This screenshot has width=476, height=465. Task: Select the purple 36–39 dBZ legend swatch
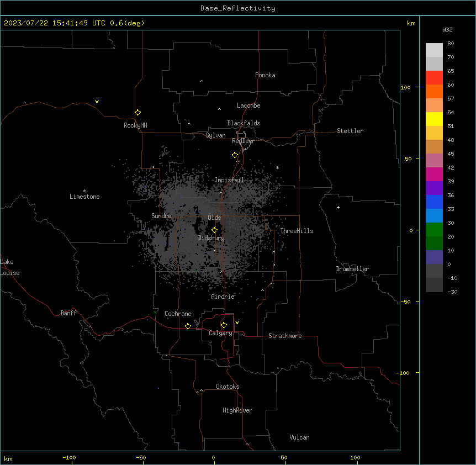pyautogui.click(x=434, y=188)
